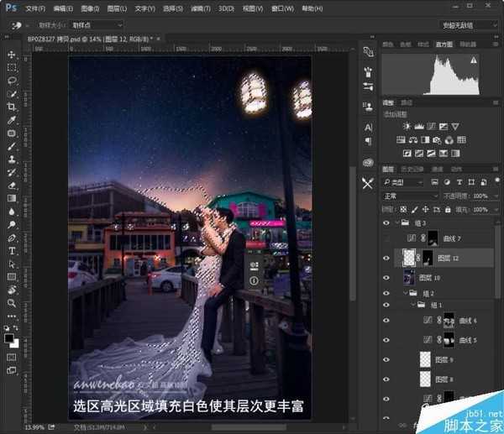This screenshot has height=434, width=504.
Task: Collapse the 组 2 group
Action: pos(406,293)
